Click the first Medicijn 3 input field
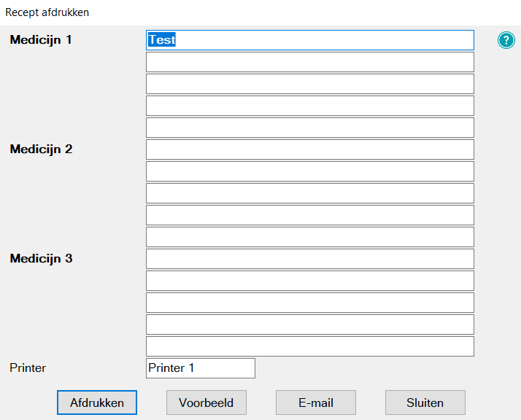This screenshot has height=420, width=521. click(310, 259)
